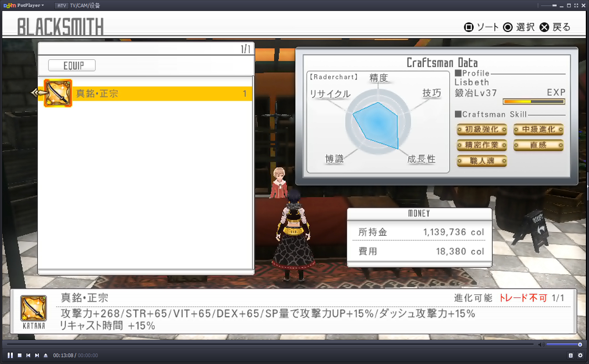The image size is (589, 364).
Task: Click the 成長性 radar chart label
Action: click(421, 159)
